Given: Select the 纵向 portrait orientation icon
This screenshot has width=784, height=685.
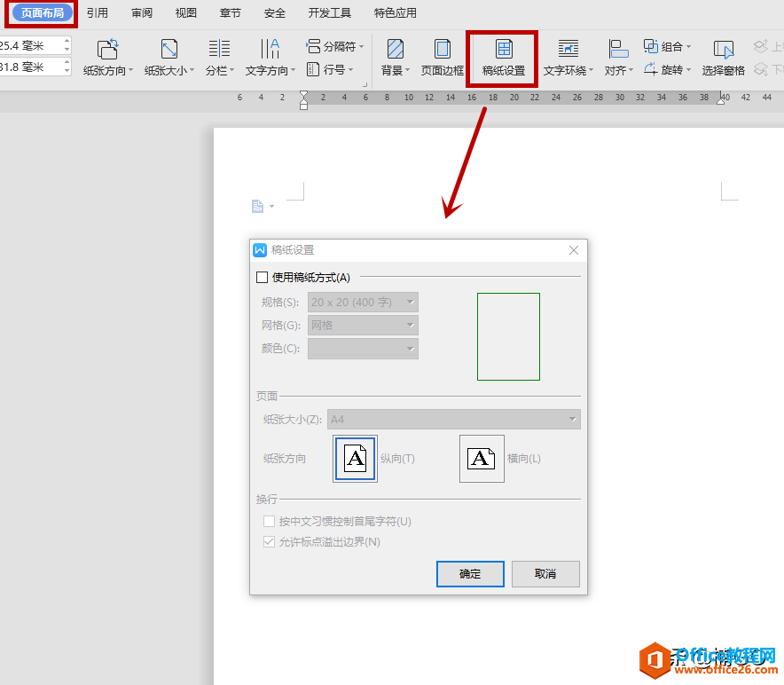Looking at the screenshot, I should tap(355, 459).
